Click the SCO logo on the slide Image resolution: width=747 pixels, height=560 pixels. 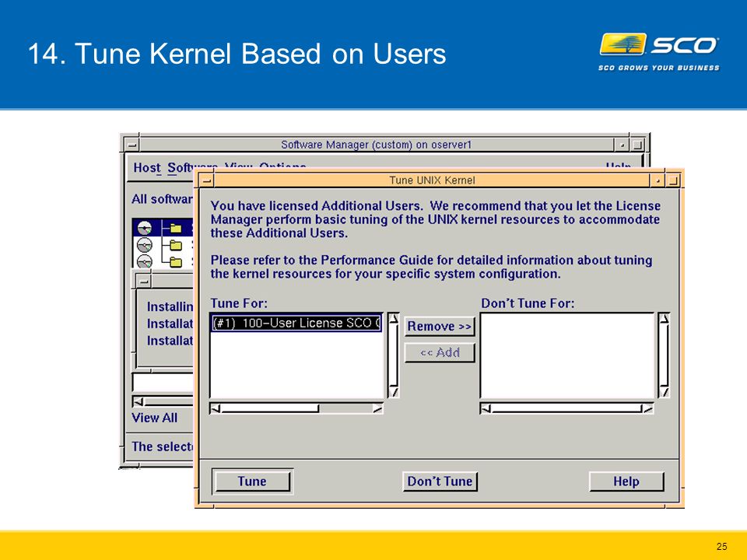pyautogui.click(x=659, y=51)
